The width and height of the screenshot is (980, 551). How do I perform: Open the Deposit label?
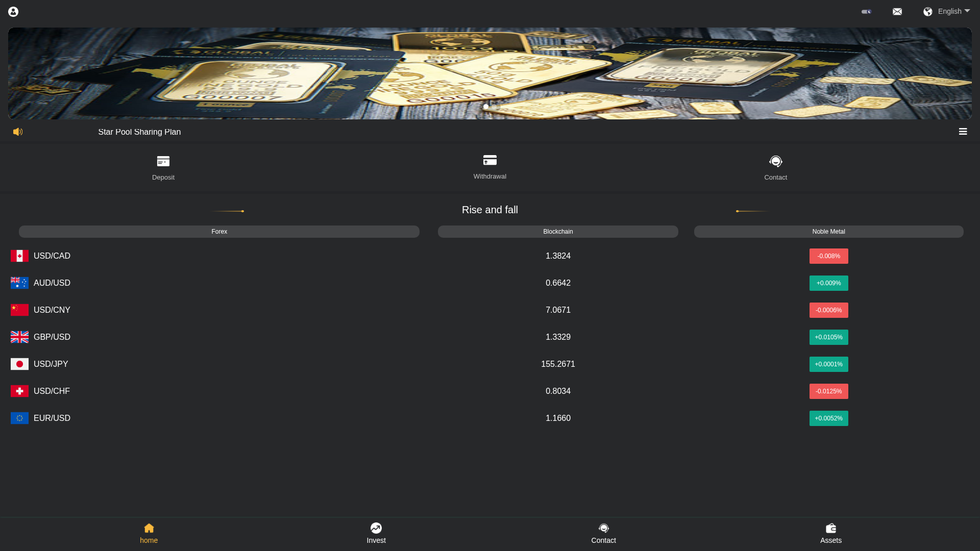163,178
